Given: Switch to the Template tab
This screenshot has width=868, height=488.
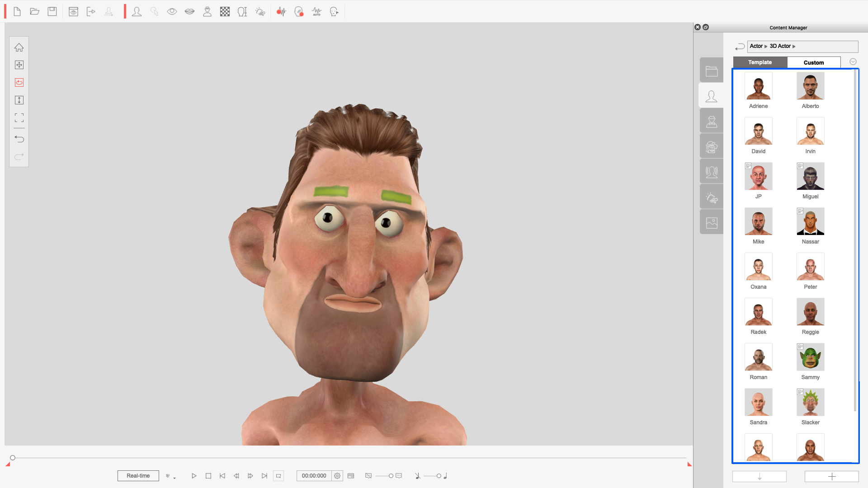Looking at the screenshot, I should [760, 62].
